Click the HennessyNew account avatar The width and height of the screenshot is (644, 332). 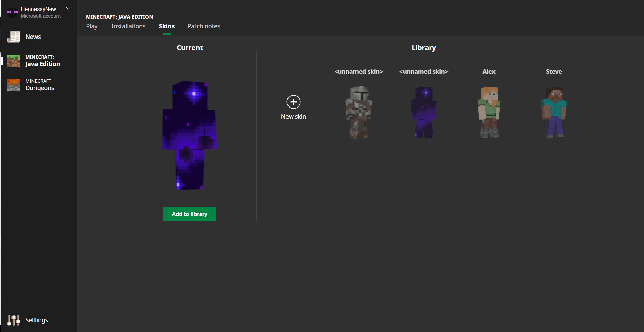point(13,13)
